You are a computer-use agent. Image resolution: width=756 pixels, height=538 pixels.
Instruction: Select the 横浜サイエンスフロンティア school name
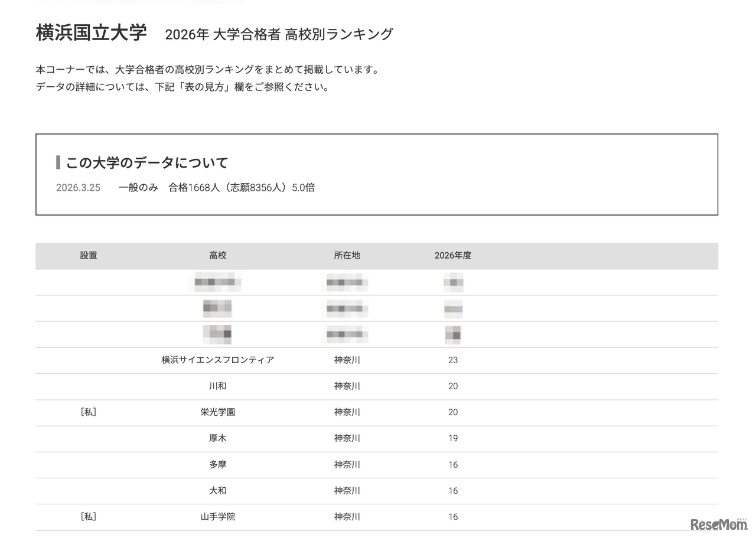click(218, 360)
